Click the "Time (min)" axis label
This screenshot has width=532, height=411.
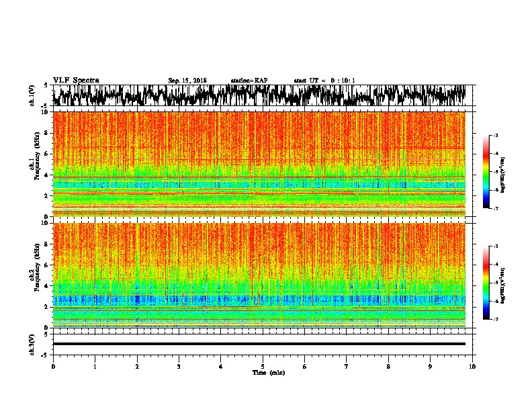click(x=269, y=373)
